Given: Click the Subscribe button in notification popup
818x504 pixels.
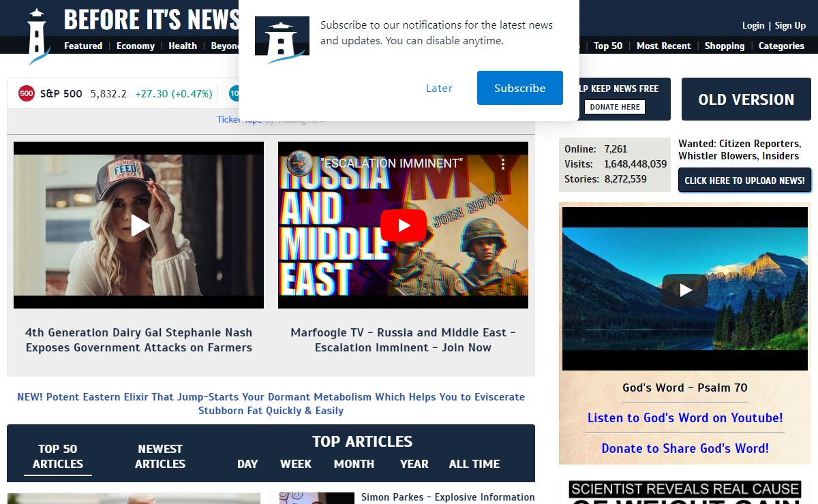Looking at the screenshot, I should [x=520, y=88].
